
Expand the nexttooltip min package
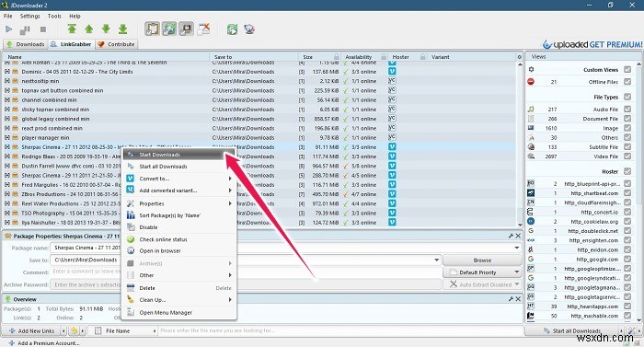pyautogui.click(x=7, y=81)
